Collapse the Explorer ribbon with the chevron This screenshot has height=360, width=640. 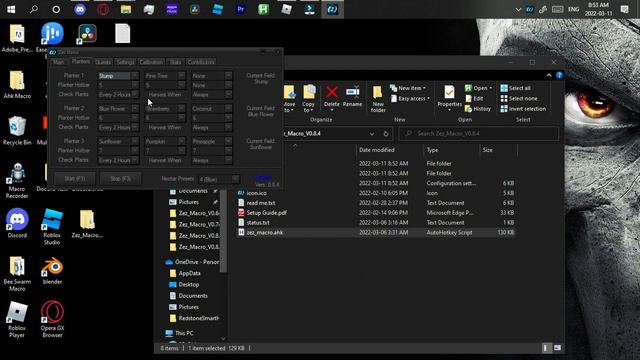click(549, 75)
